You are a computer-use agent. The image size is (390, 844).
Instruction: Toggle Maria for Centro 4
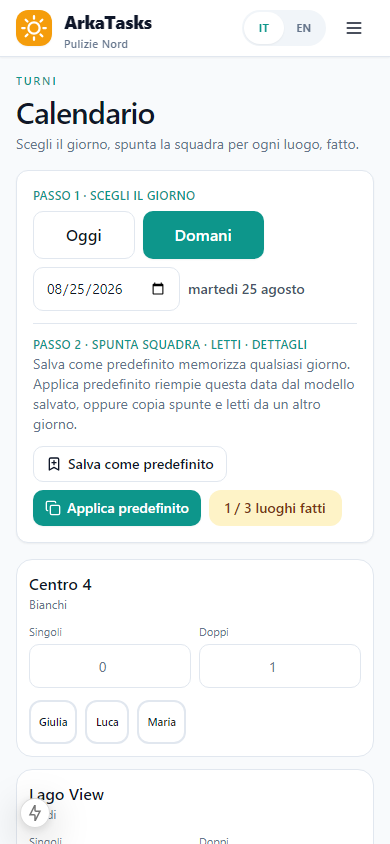[161, 722]
